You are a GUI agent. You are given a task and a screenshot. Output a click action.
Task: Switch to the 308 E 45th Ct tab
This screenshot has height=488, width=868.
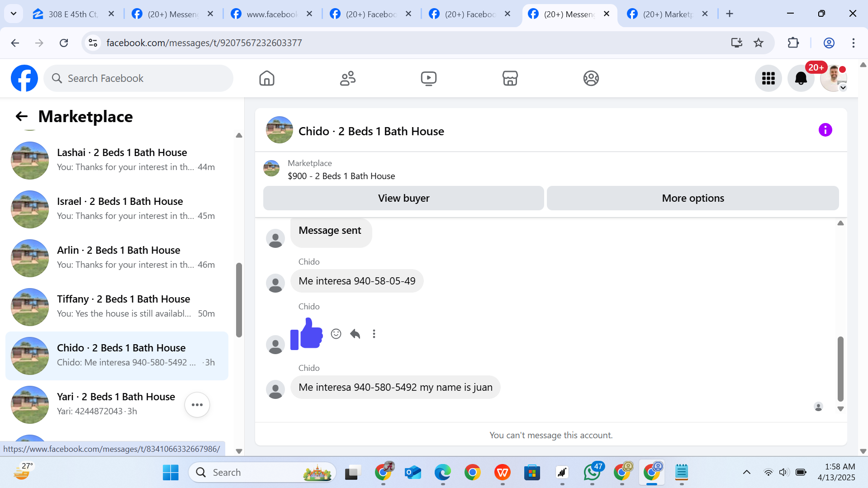coord(74,14)
